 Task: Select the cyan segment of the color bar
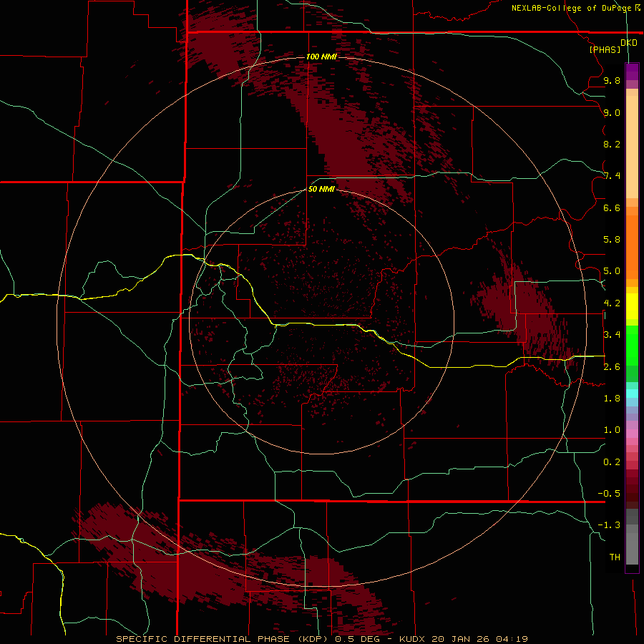[x=632, y=394]
